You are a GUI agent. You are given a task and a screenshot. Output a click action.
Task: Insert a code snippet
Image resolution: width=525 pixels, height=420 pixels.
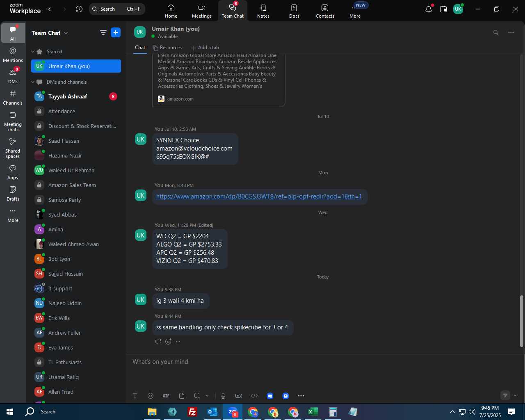point(254,396)
